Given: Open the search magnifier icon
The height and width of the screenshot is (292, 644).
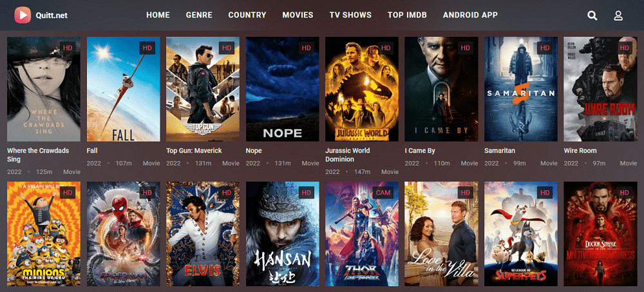Looking at the screenshot, I should (592, 15).
